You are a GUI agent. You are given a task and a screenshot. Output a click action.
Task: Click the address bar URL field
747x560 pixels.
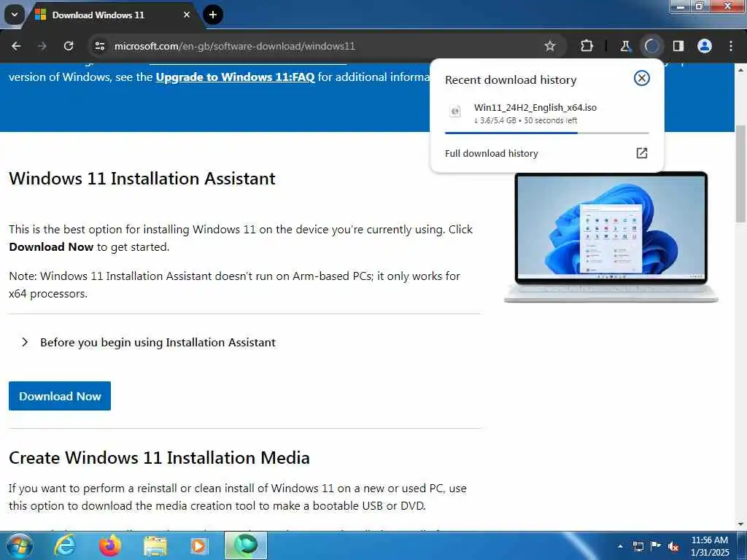point(324,46)
